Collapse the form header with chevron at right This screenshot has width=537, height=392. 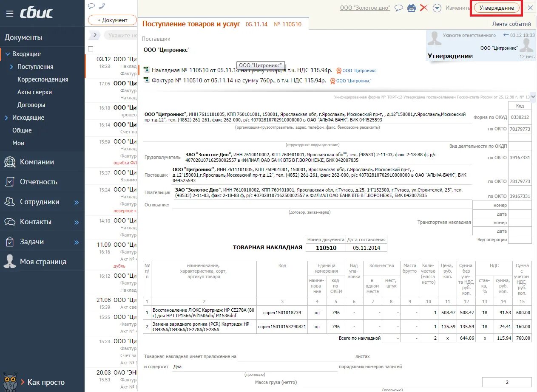click(x=533, y=97)
